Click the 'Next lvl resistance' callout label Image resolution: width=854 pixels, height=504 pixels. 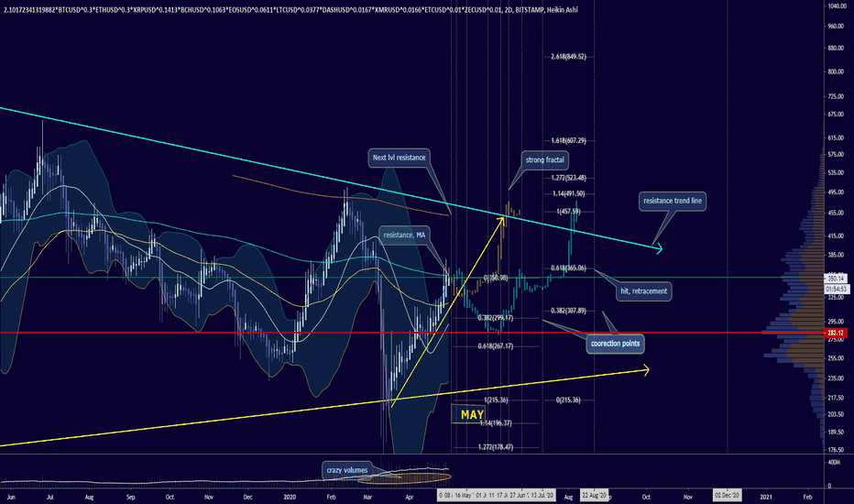point(400,158)
